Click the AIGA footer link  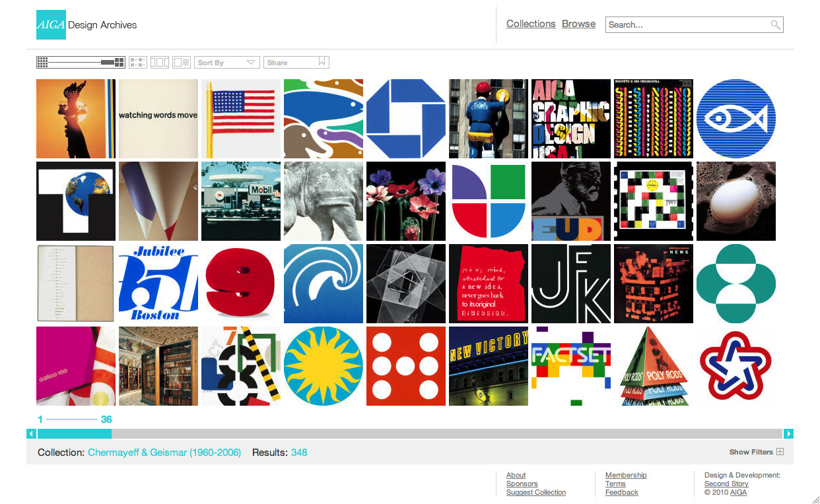click(738, 492)
